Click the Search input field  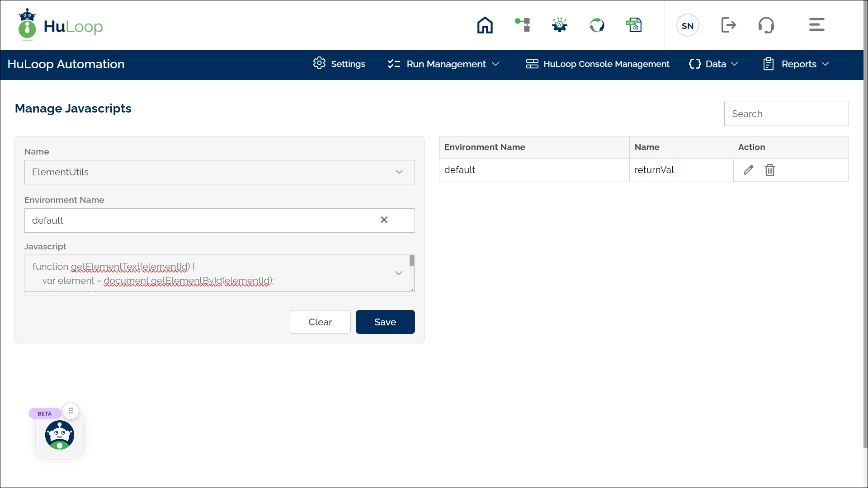click(786, 114)
